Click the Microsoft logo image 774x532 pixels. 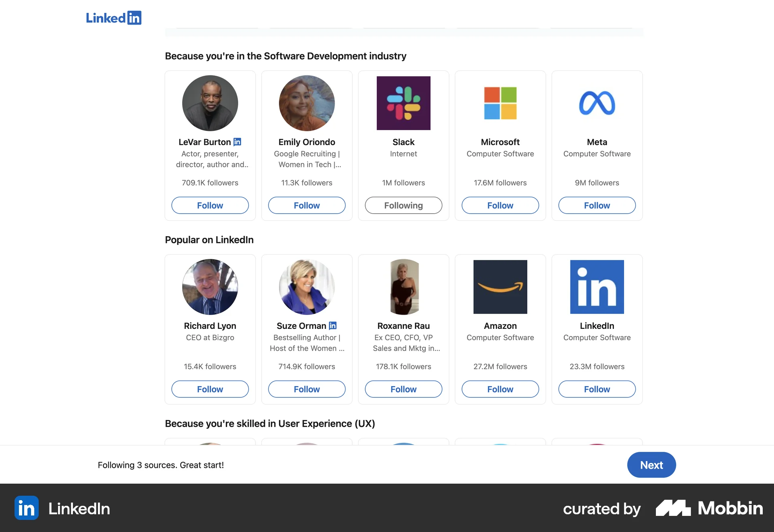click(x=500, y=103)
